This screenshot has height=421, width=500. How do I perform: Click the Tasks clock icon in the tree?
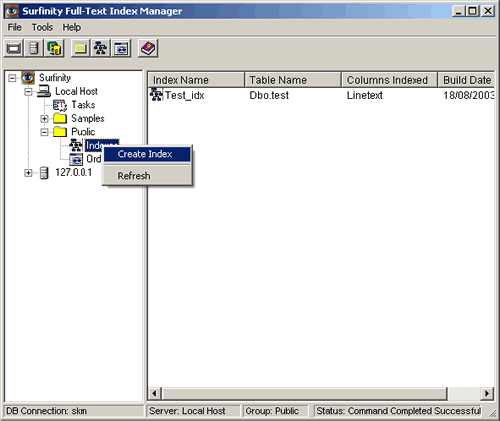[60, 105]
